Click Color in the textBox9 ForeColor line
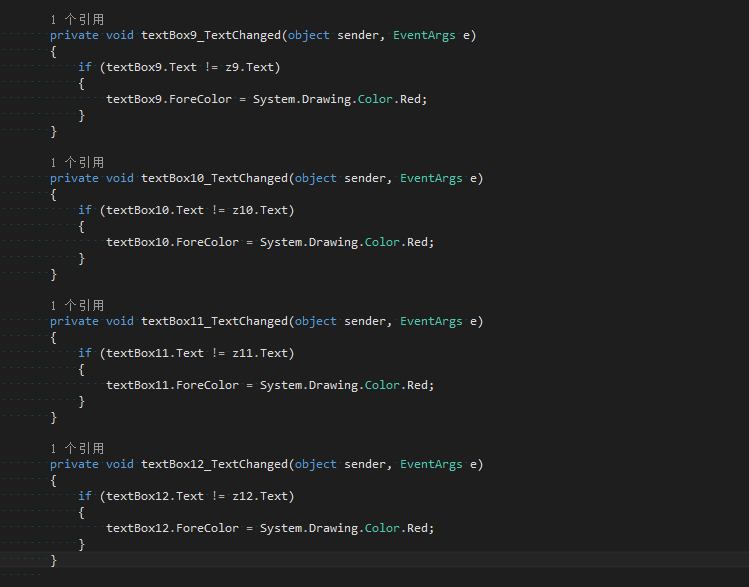Image resolution: width=749 pixels, height=587 pixels. (375, 99)
